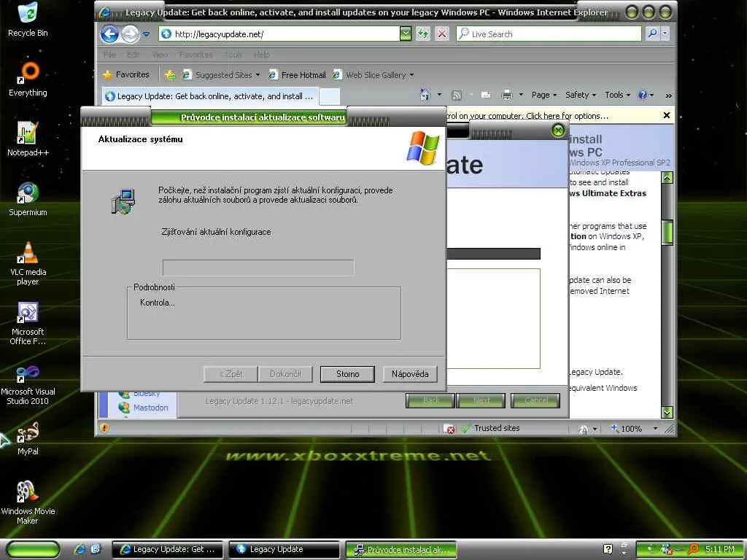Open the Home page icon in command bar
The image size is (747, 560).
[x=425, y=95]
